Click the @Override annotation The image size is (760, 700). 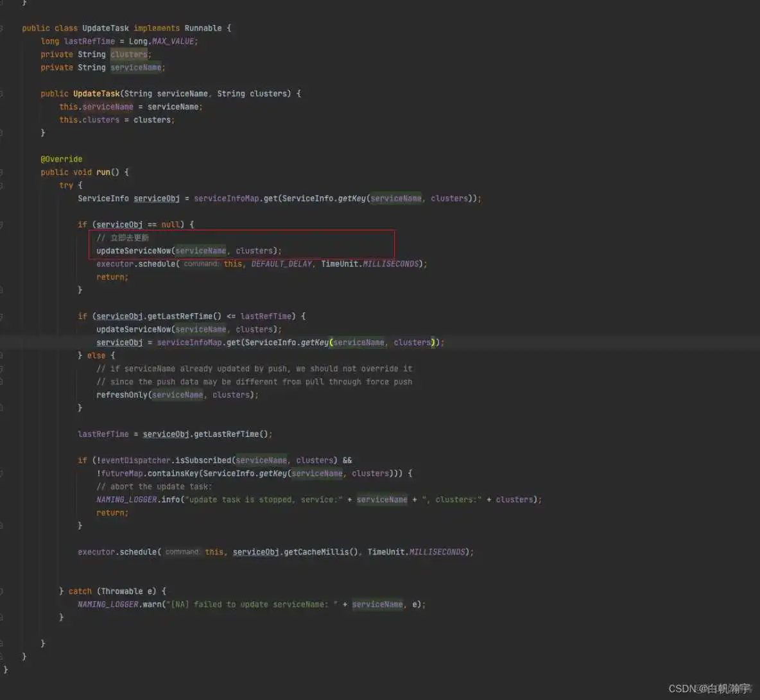pyautogui.click(x=62, y=159)
